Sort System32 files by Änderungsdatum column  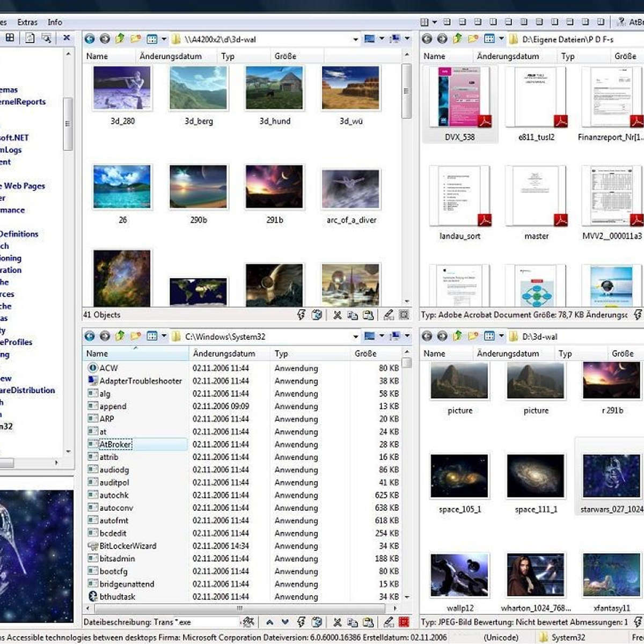click(224, 354)
